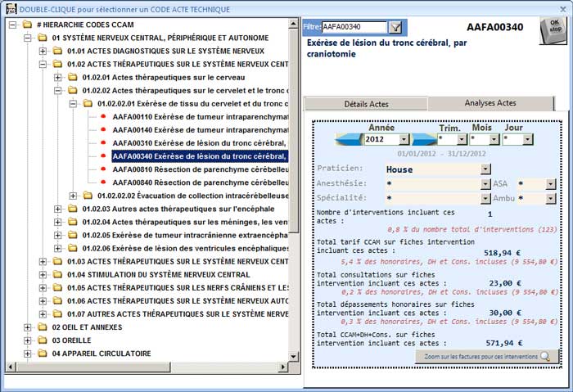Select 01.02.04 Actes thérapeutiques sur les méninges

(185, 222)
